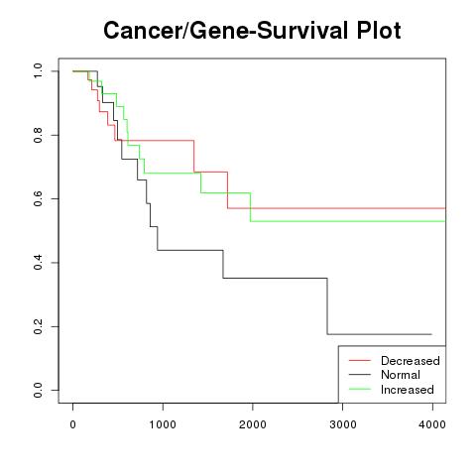Click the black Normal legend line
This screenshot has width=476, height=476.
(x=360, y=375)
